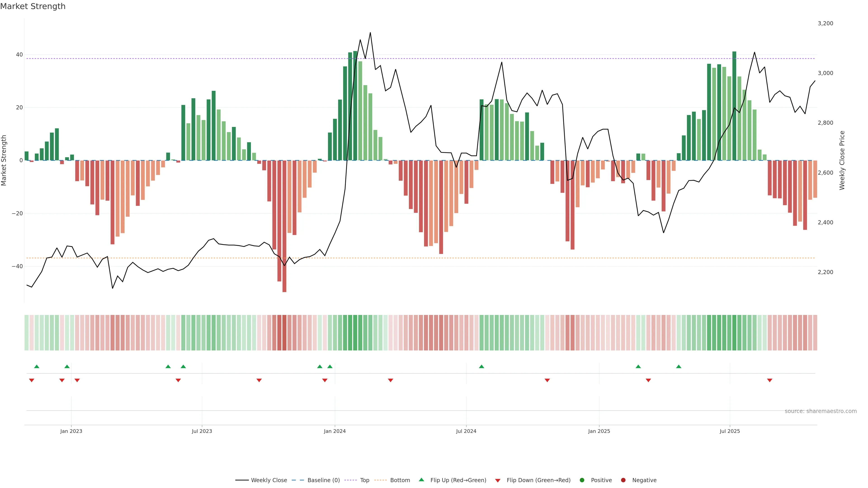Image resolution: width=868 pixels, height=488 pixels.
Task: Click the Jan 2024 x-axis label
Action: pyautogui.click(x=335, y=431)
